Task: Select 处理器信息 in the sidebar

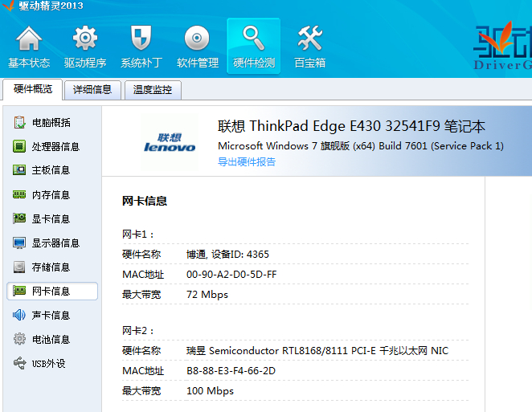Action: tap(52, 146)
